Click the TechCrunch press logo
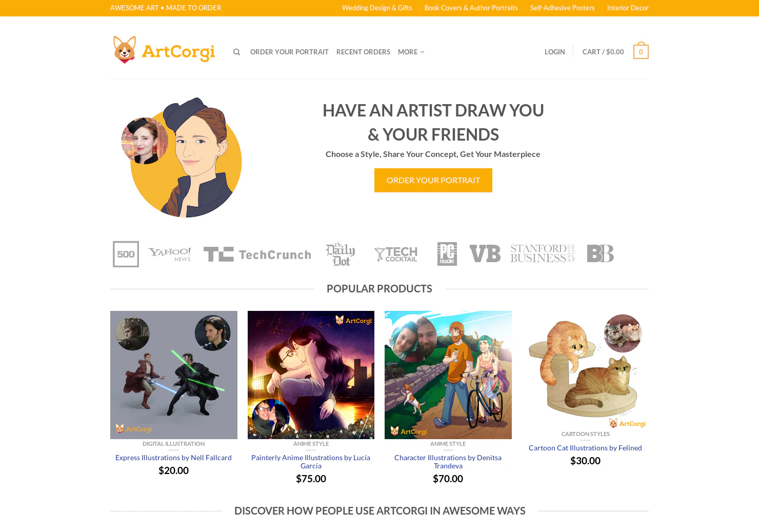This screenshot has width=759, height=532. 257,254
